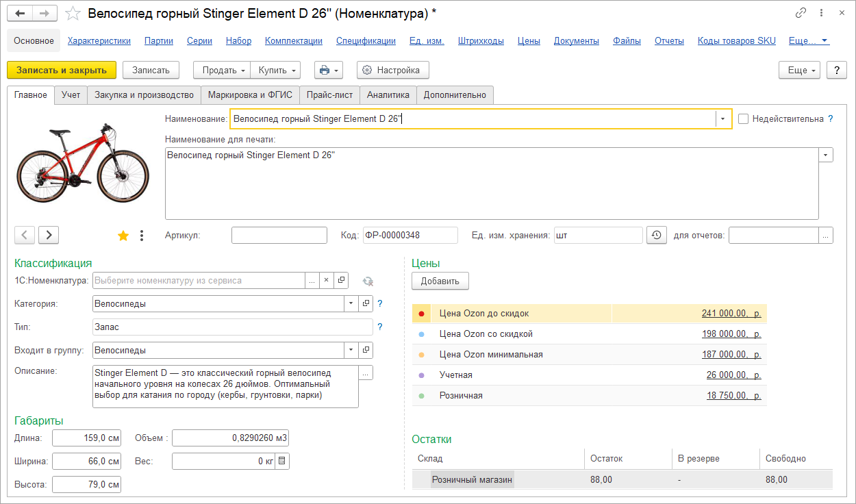Open the Характеристики section link
The height and width of the screenshot is (504, 856).
coord(99,40)
